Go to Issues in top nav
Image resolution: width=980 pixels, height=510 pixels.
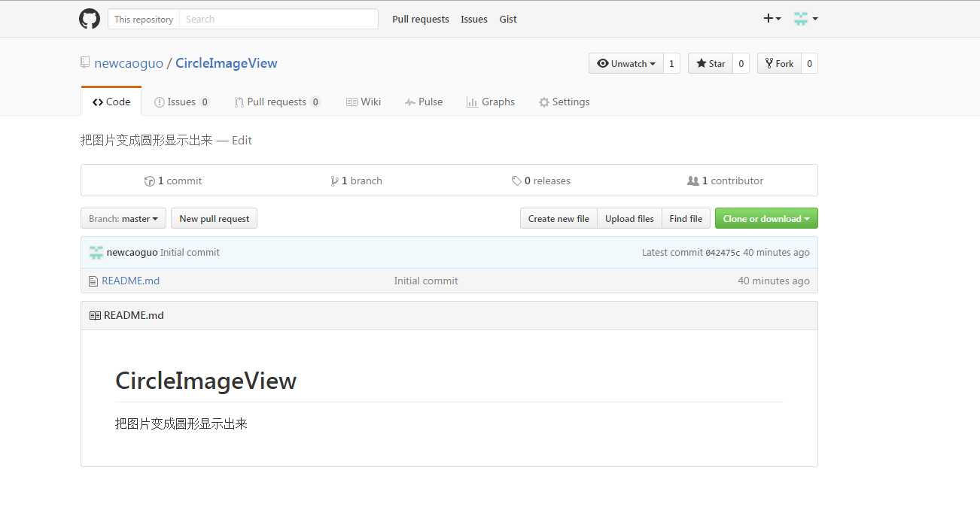[474, 19]
